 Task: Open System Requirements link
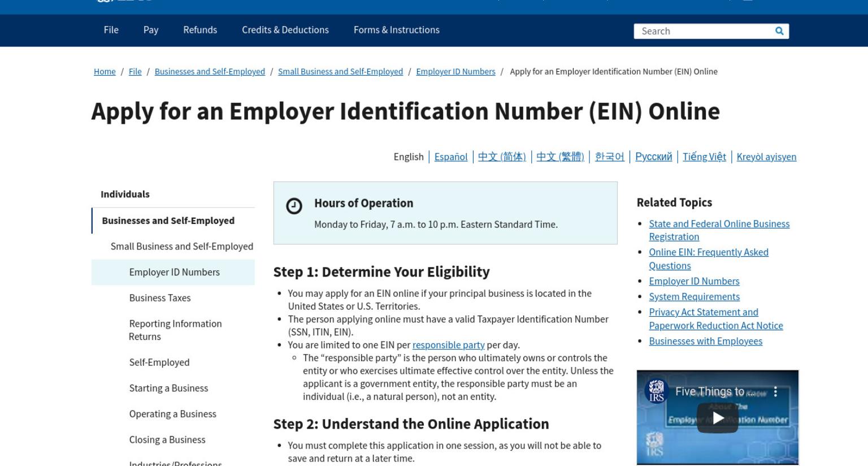(694, 296)
